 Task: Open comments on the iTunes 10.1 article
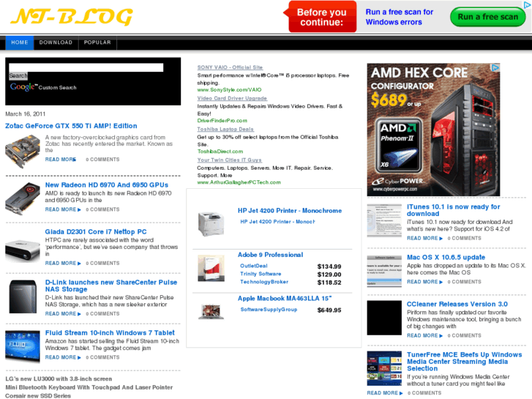464,239
